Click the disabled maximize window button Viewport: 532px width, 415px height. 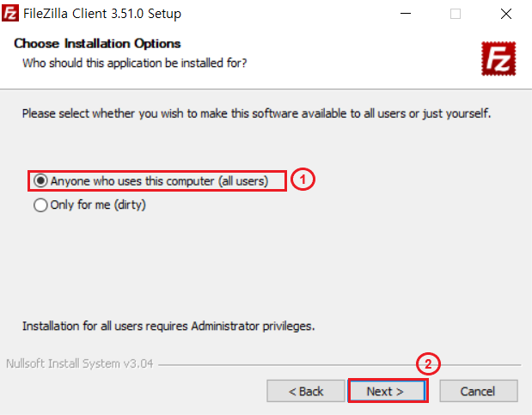pos(455,14)
